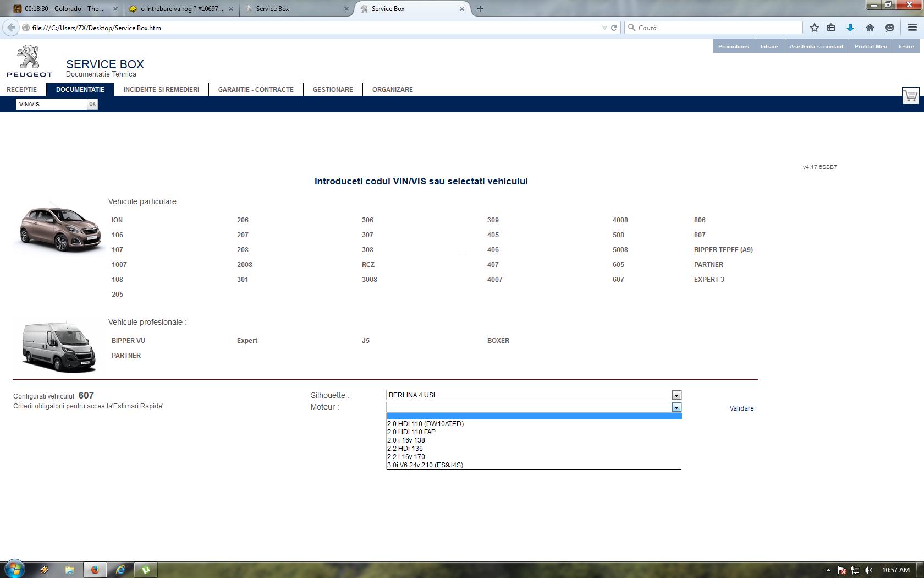Click the Windows Start orb
This screenshot has height=578, width=924.
15,569
